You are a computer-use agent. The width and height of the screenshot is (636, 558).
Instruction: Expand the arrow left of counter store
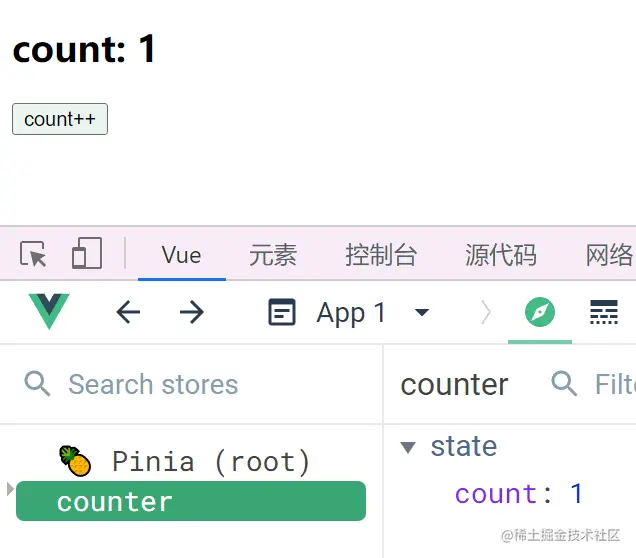coord(11,489)
